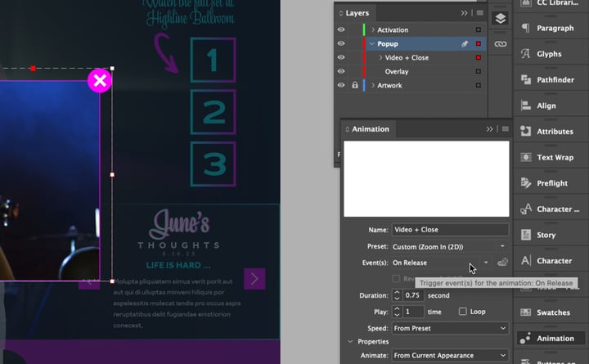Open the Glyphs panel

pyautogui.click(x=551, y=54)
